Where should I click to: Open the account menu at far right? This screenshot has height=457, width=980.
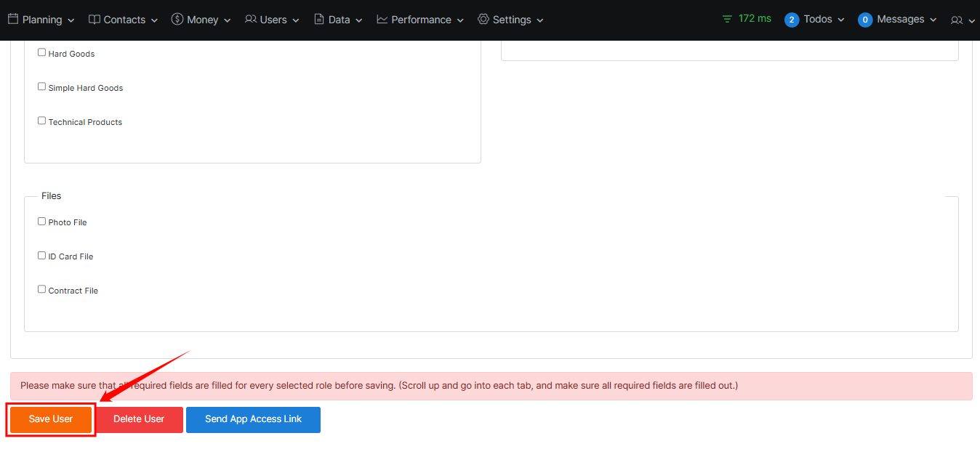(962, 20)
